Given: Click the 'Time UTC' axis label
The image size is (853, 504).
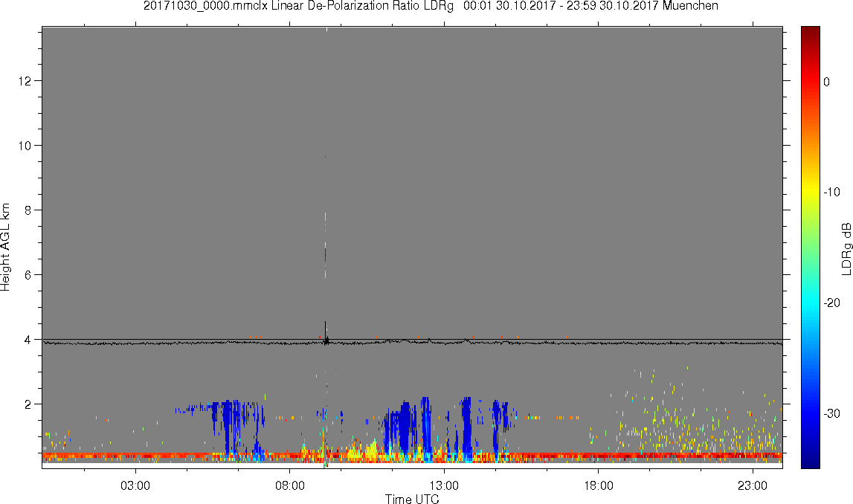Looking at the screenshot, I should click(412, 499).
